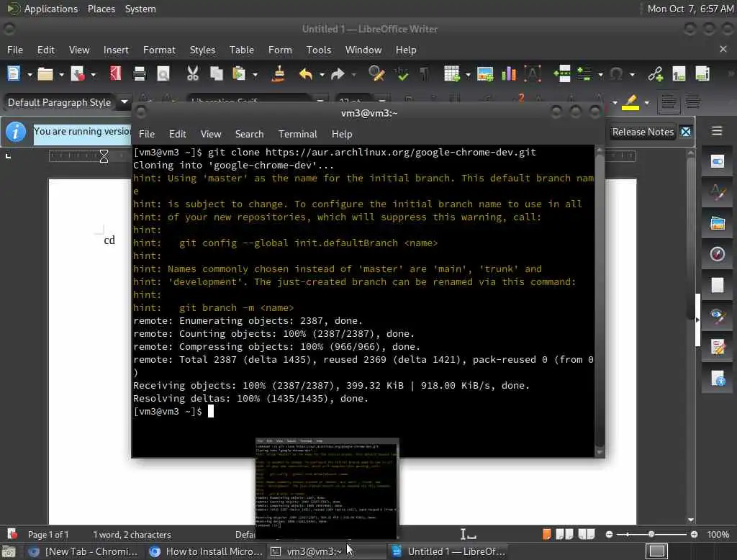Select book view in status bar

587,534
